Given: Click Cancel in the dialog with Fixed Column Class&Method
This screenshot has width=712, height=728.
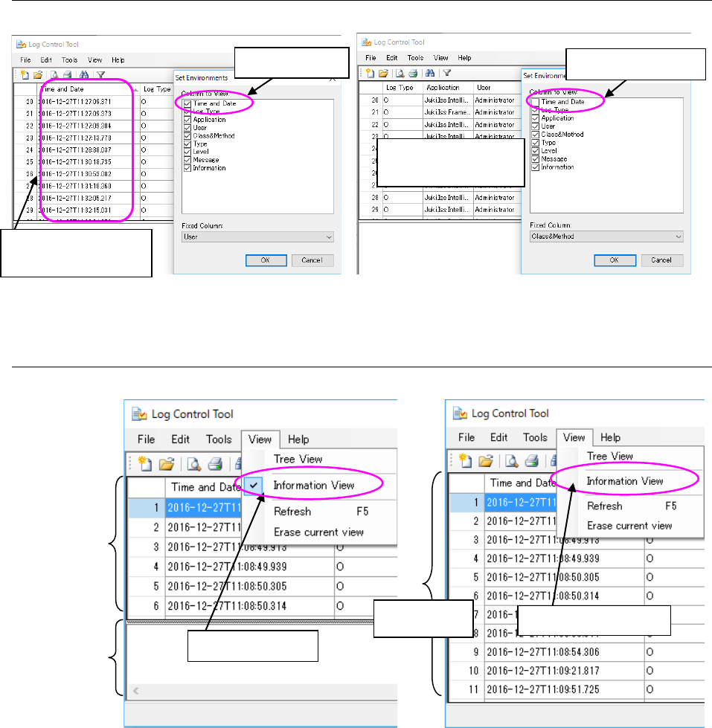Looking at the screenshot, I should 661,260.
